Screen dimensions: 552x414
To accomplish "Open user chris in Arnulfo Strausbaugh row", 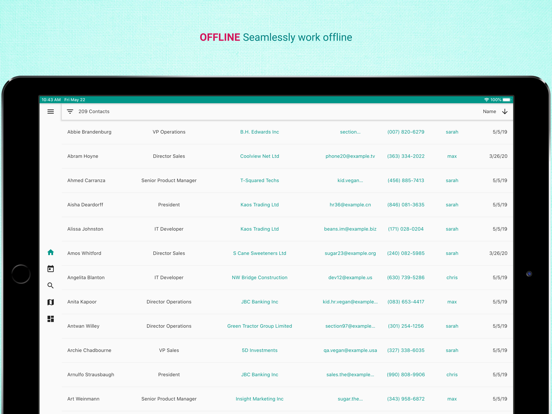I will click(x=452, y=375).
